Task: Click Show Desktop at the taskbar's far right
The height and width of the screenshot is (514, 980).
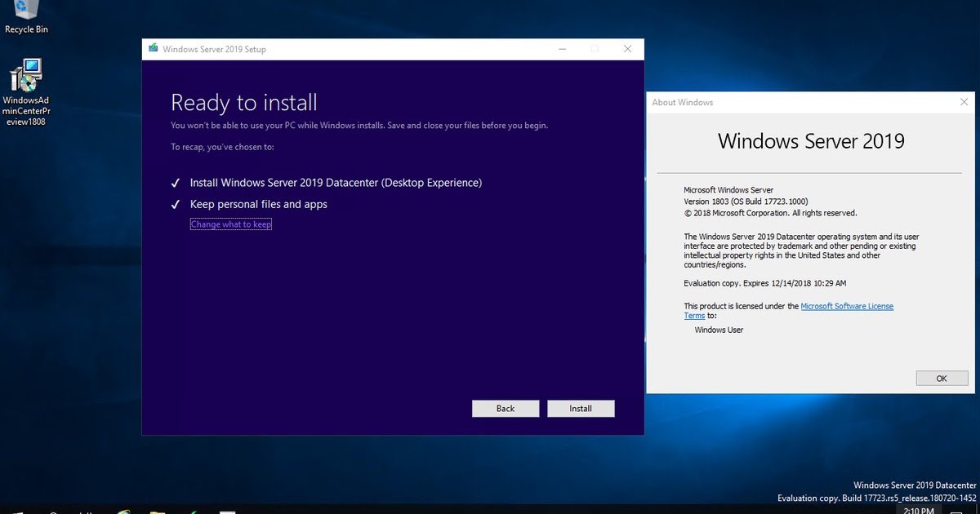Action: click(x=978, y=511)
